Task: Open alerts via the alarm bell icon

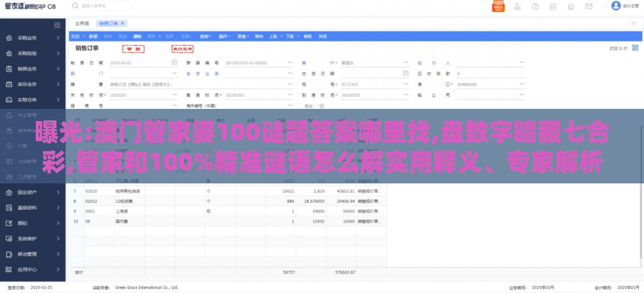Action: click(x=571, y=6)
